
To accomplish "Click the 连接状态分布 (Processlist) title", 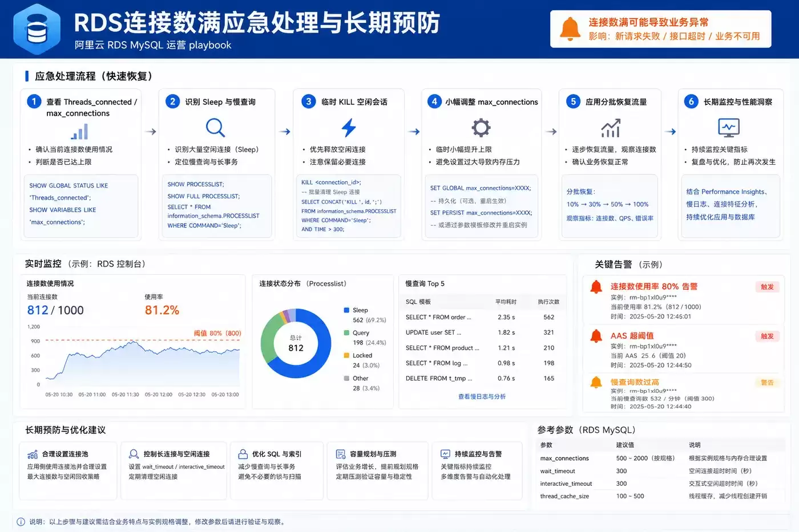I will click(302, 283).
